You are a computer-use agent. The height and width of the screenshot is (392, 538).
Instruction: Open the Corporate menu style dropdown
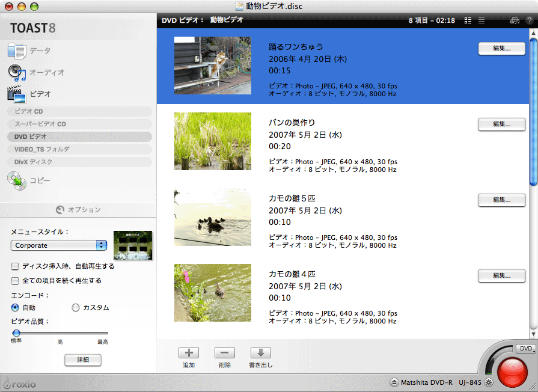click(x=59, y=245)
